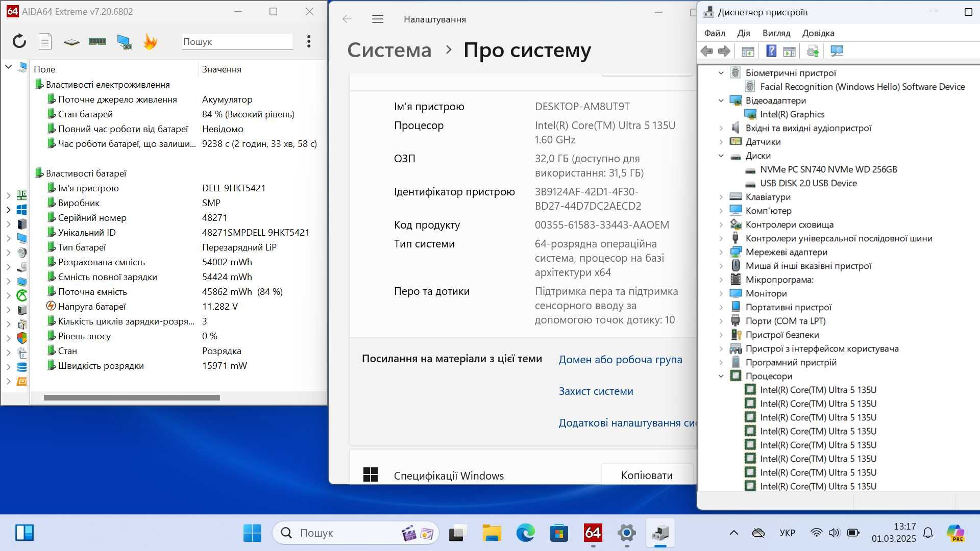
Task: Expand Датчики node
Action: pos(721,142)
